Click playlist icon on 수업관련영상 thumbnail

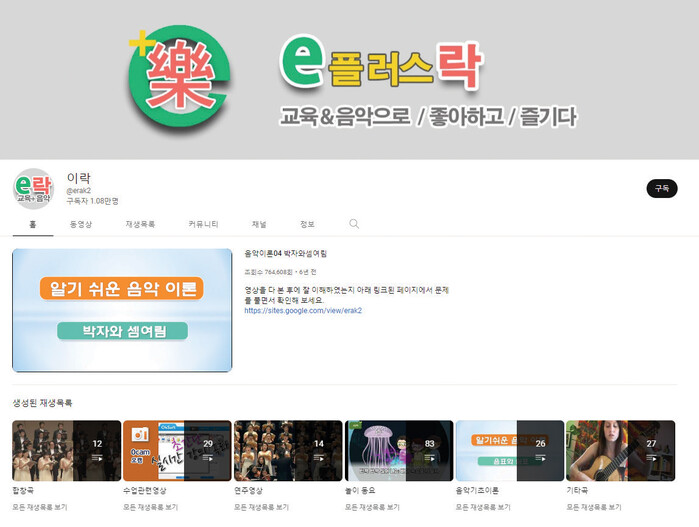pos(208,457)
